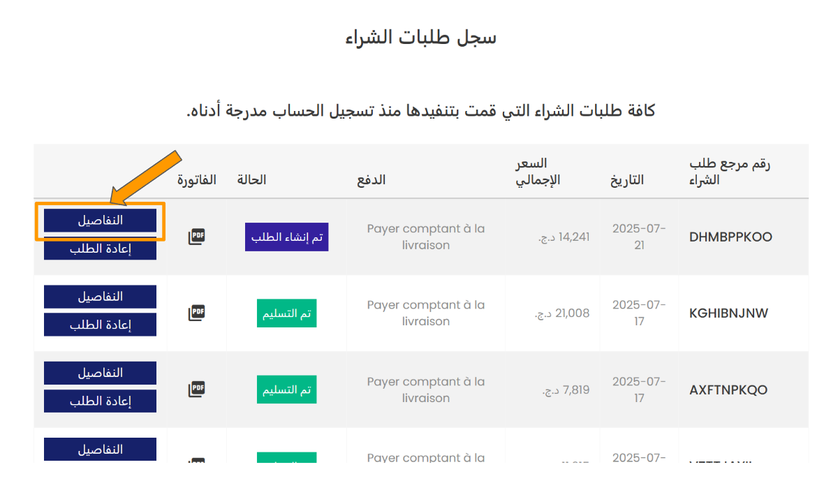Click the التاريخ column header
Screen dimensions: 831x504
point(627,180)
